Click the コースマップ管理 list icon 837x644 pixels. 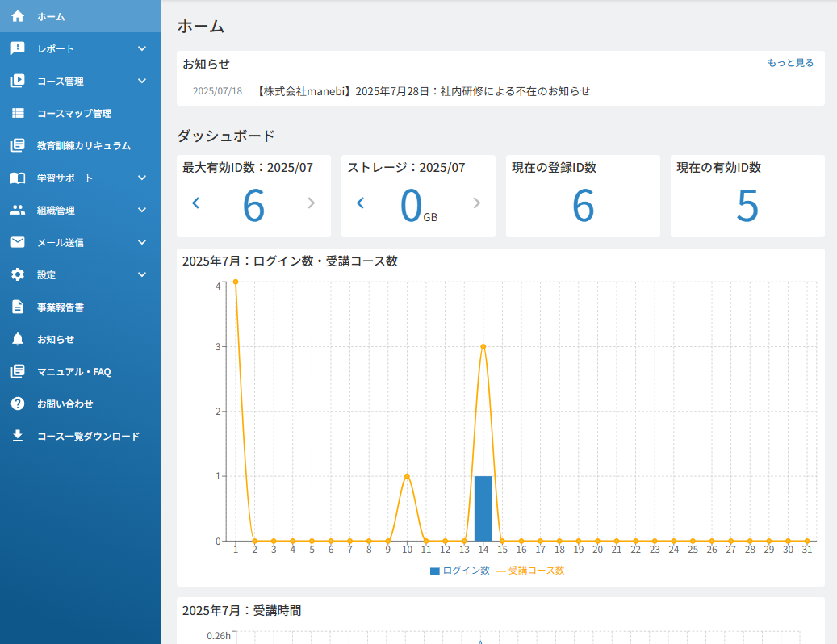18,113
